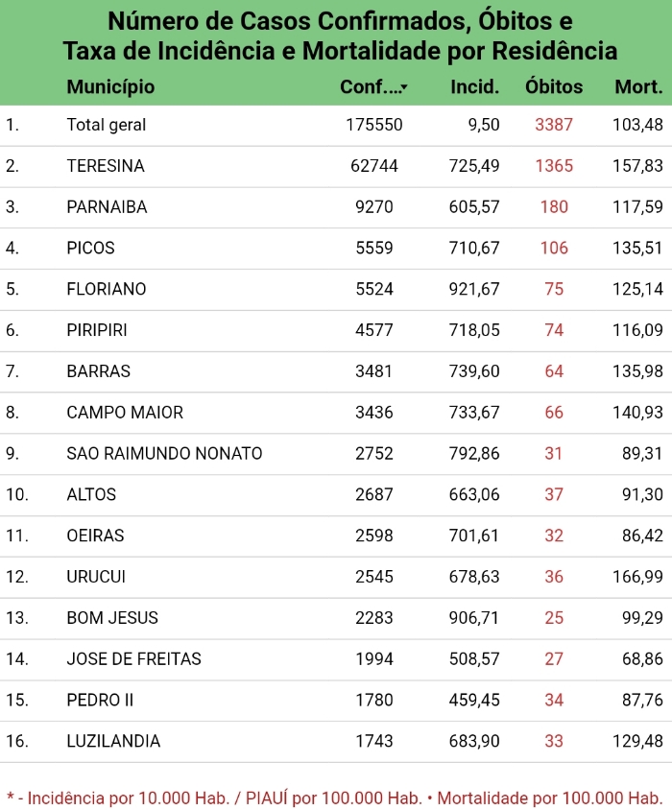Click PEDRO II municipality entry
The image size is (672, 810).
100,700
